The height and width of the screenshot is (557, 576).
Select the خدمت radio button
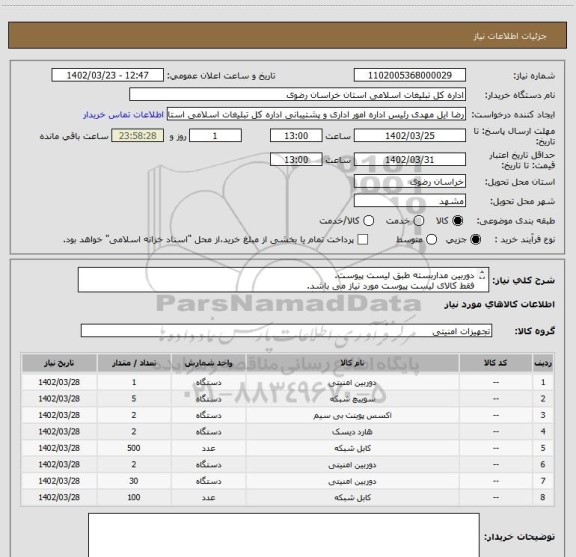point(419,221)
